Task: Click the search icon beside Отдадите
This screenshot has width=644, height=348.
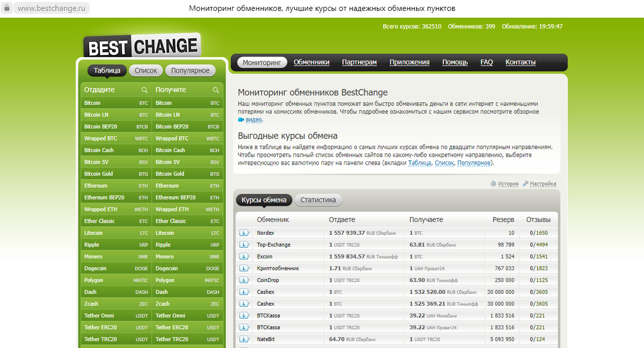Action: tap(144, 90)
